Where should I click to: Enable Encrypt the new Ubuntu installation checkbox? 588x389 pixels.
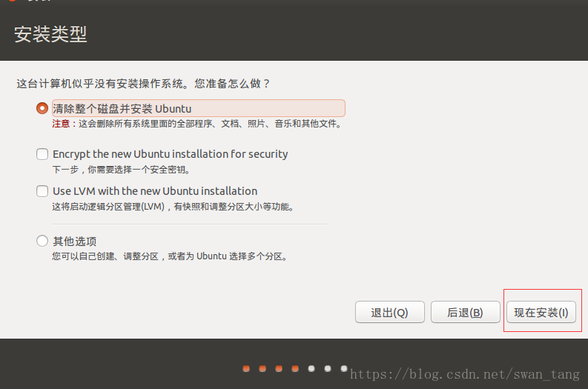(x=42, y=154)
